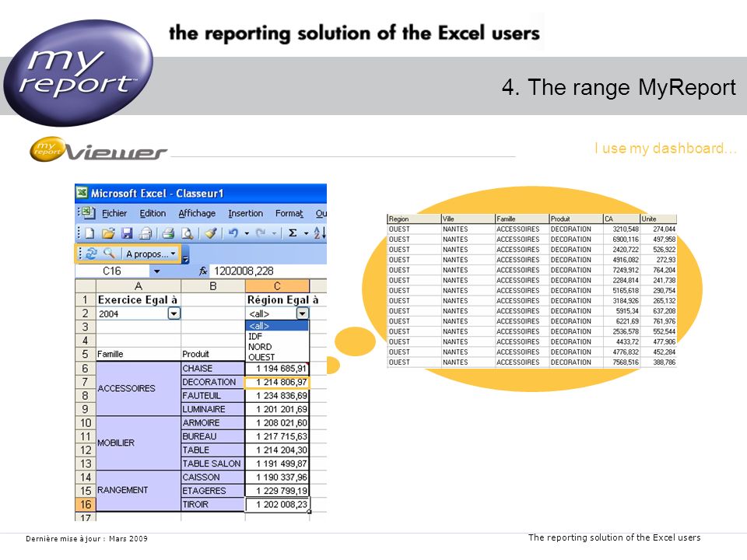Select NORD in region list

click(x=277, y=347)
